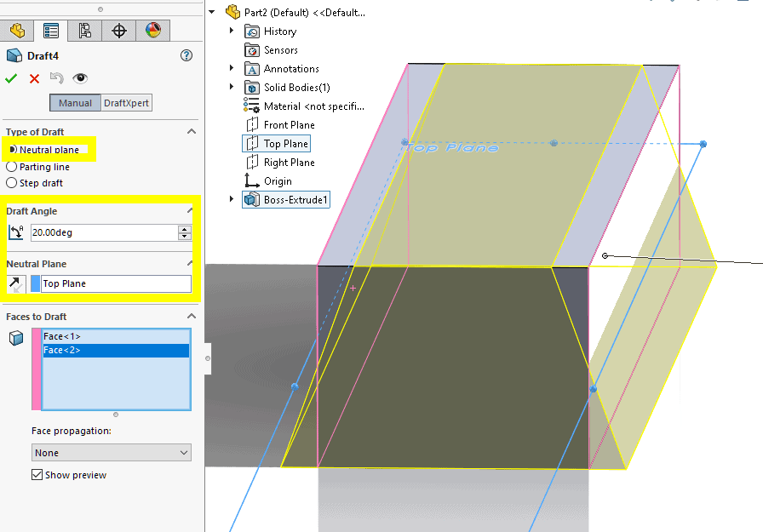The width and height of the screenshot is (763, 532).
Task: Open the Face propagation dropdown
Action: tap(112, 453)
